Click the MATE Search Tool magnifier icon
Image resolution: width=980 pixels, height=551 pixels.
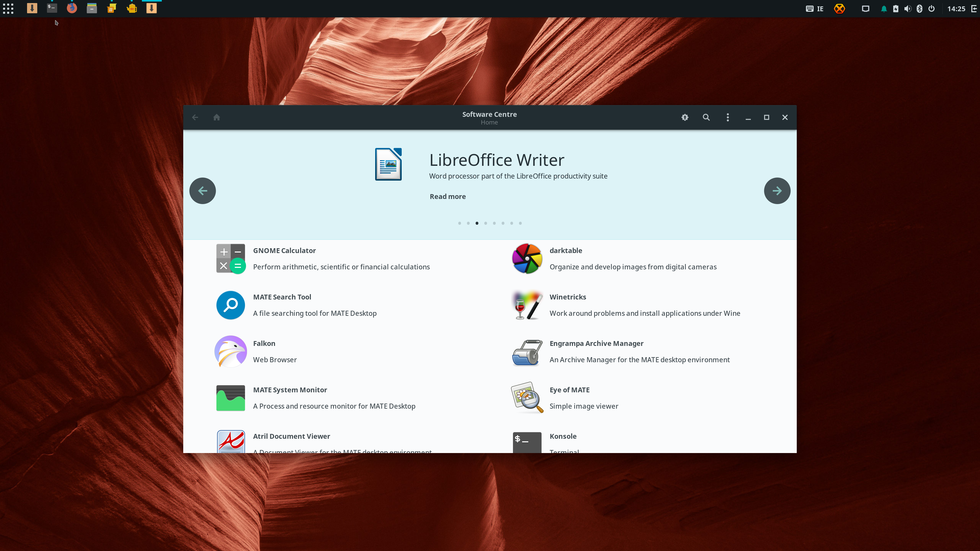(230, 305)
